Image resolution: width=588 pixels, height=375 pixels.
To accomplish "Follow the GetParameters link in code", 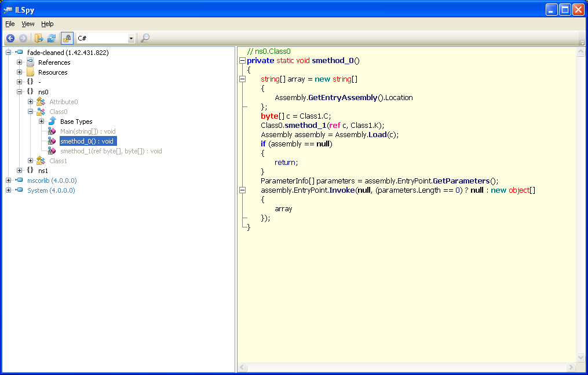I will 461,181.
